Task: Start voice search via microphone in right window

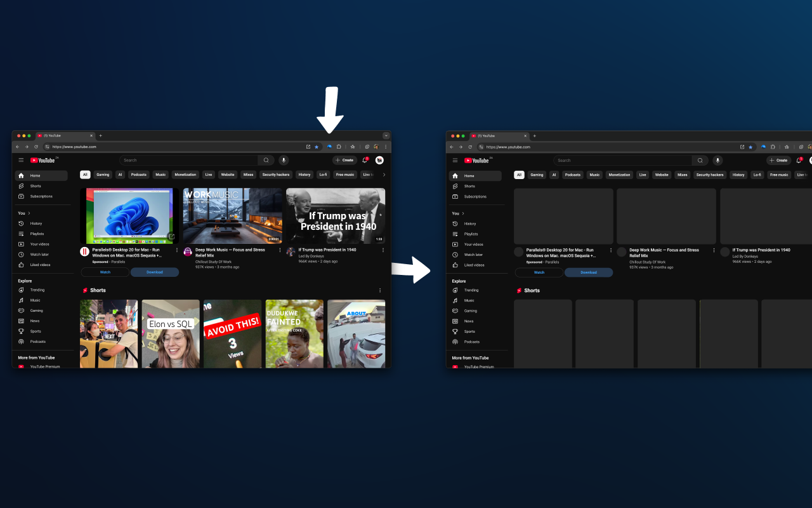Action: 717,160
